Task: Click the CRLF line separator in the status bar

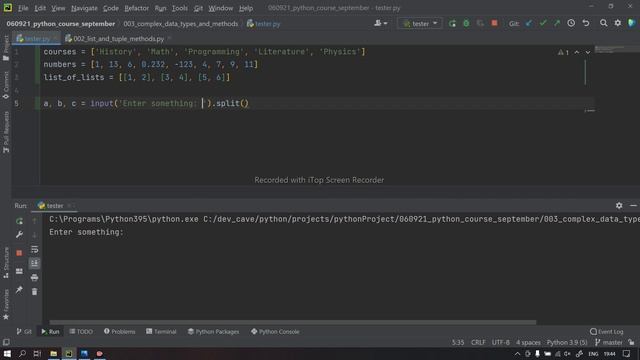Action: point(478,342)
